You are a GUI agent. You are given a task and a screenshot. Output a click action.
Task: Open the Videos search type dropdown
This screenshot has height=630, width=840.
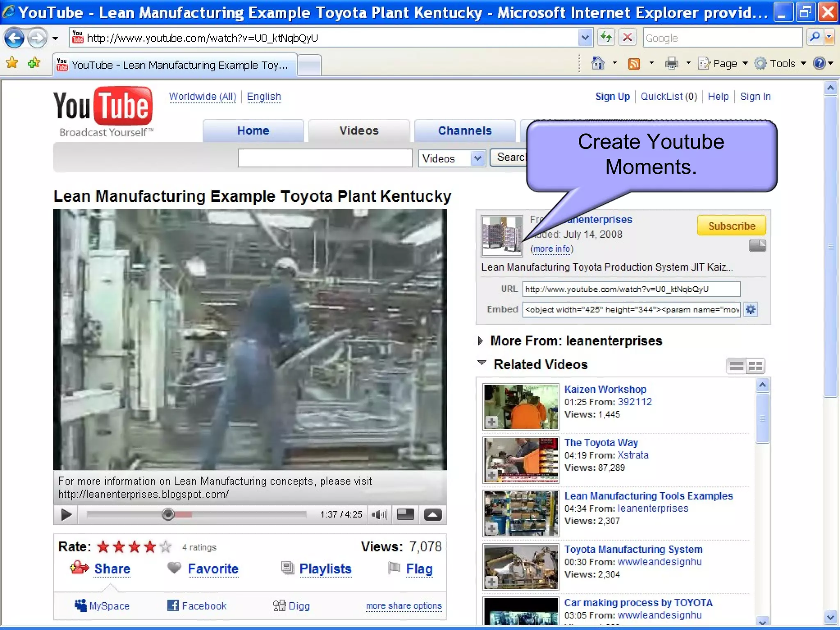coord(452,158)
